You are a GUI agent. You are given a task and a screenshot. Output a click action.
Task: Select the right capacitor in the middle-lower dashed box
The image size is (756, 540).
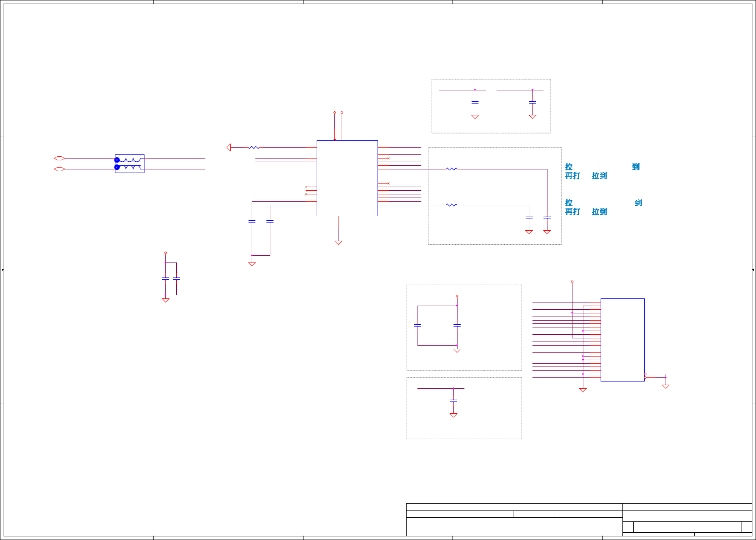click(457, 326)
